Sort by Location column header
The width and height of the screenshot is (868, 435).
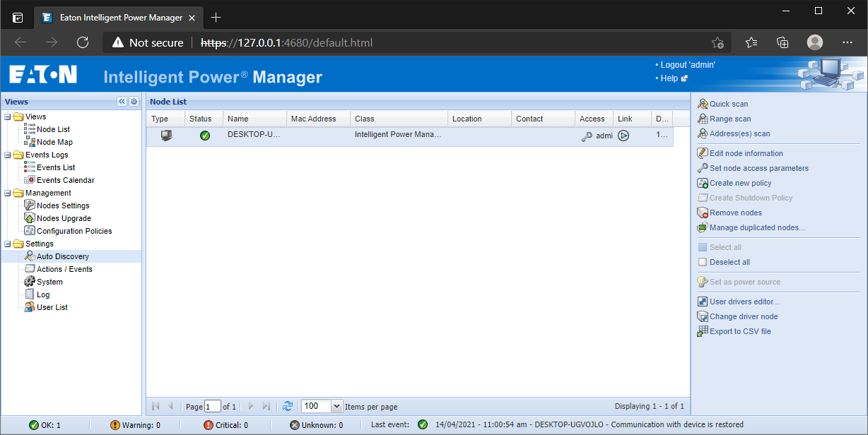point(479,119)
